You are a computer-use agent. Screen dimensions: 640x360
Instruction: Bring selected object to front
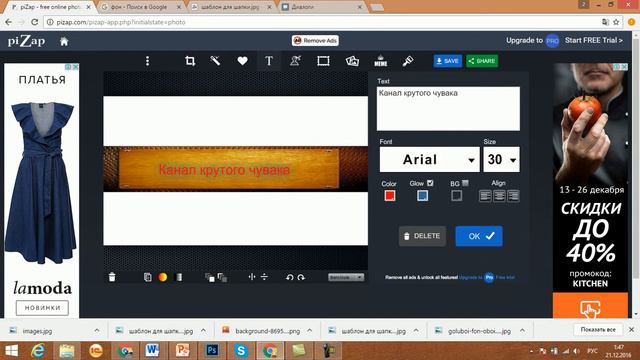click(210, 278)
